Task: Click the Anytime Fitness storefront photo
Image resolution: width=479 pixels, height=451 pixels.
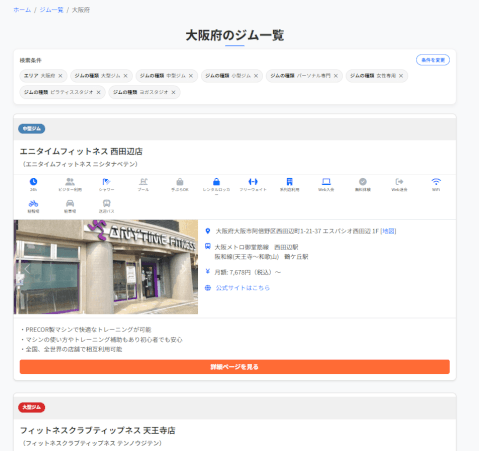Action: (106, 267)
